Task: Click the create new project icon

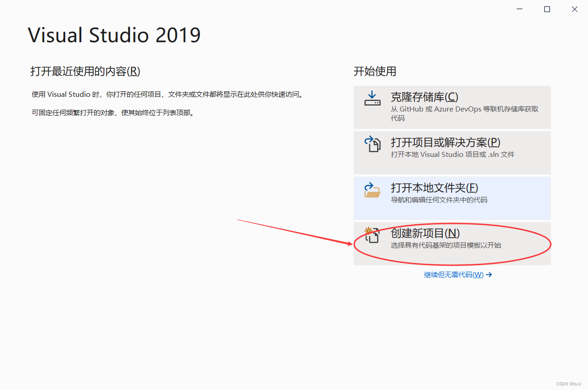Action: click(372, 235)
